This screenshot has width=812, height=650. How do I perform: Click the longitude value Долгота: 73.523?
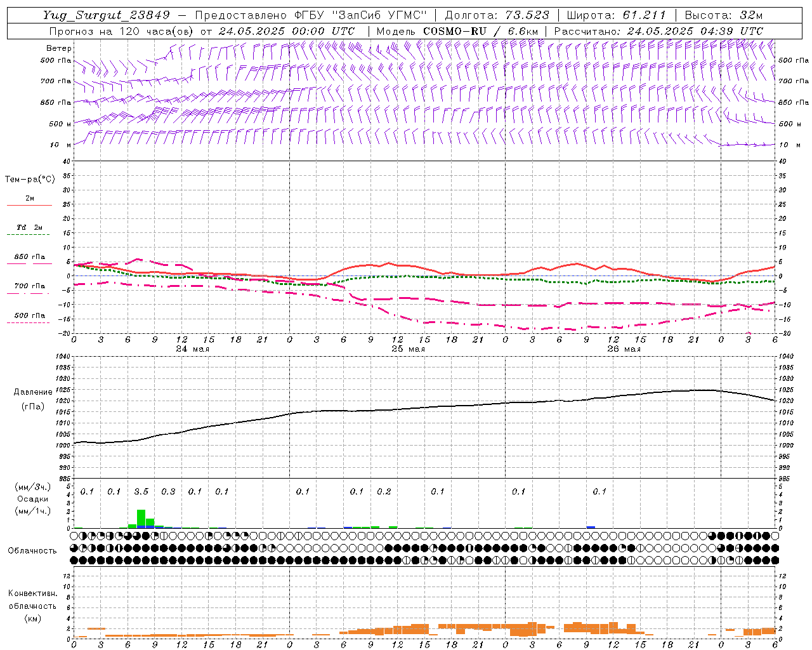point(497,15)
